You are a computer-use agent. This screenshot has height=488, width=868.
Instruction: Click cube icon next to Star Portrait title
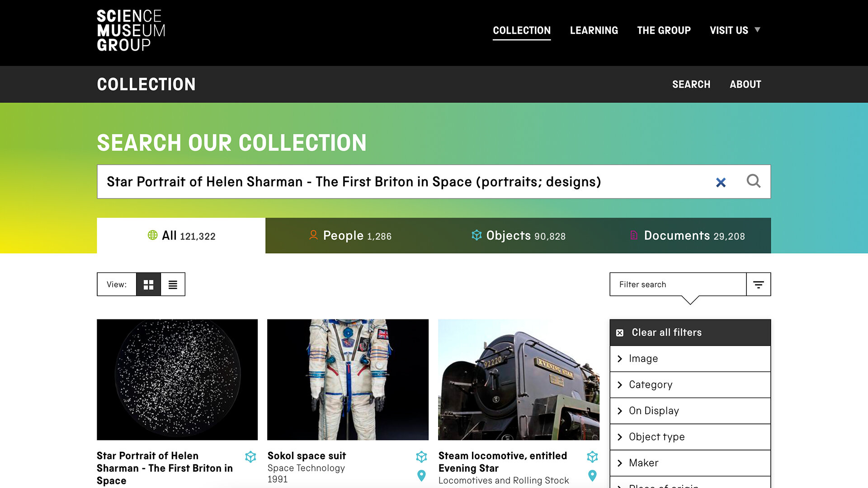point(250,456)
